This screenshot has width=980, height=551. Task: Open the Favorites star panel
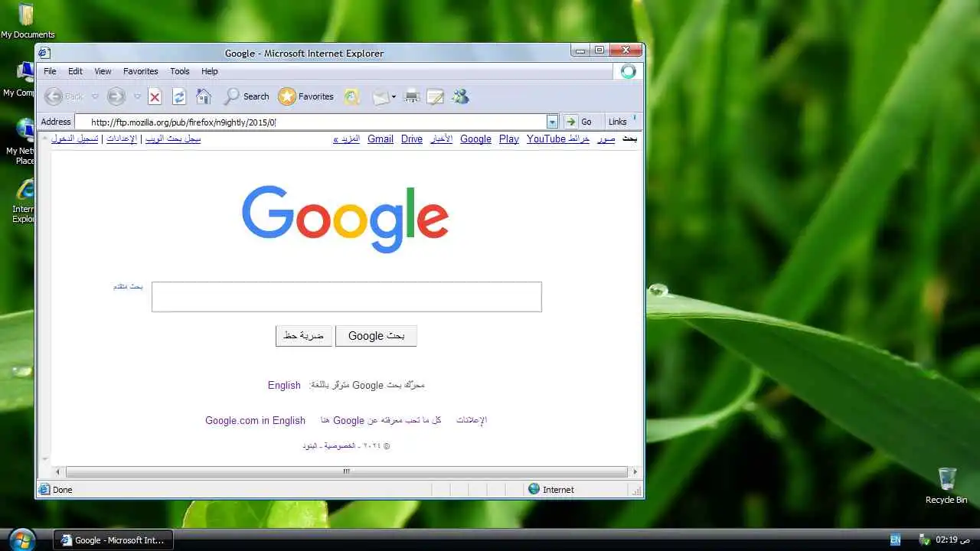[306, 96]
